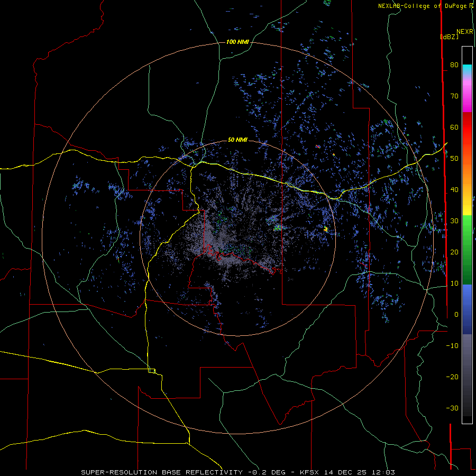Click the 20 value on the dBZ scale
Viewport: 476px width, 476px height.
(x=454, y=252)
